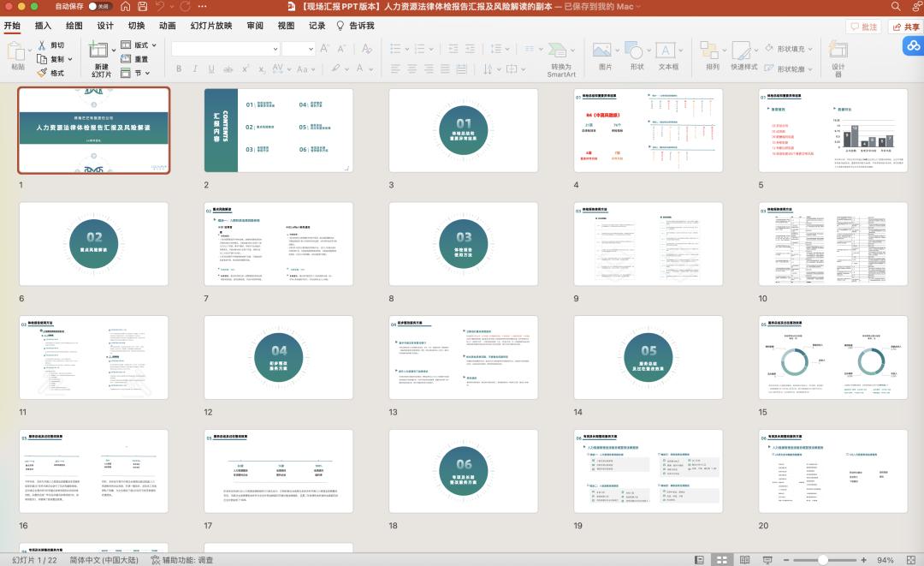Toggle Superscript formatting button

point(246,69)
